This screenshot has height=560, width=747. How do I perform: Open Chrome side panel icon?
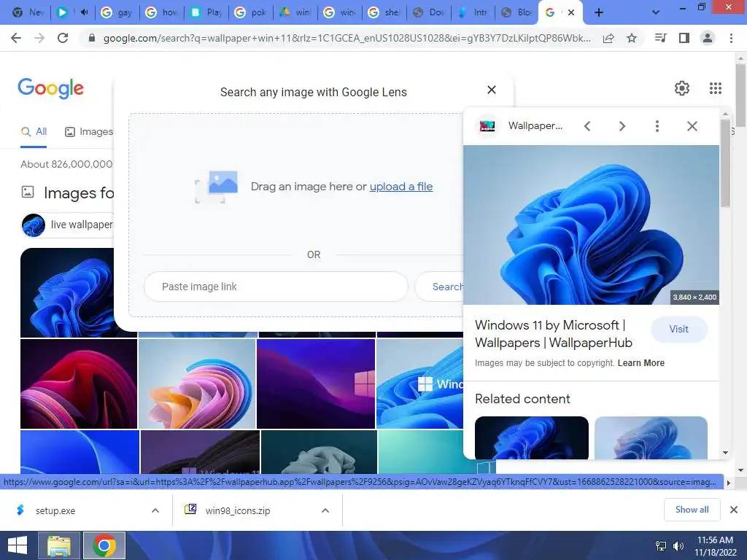tap(684, 38)
